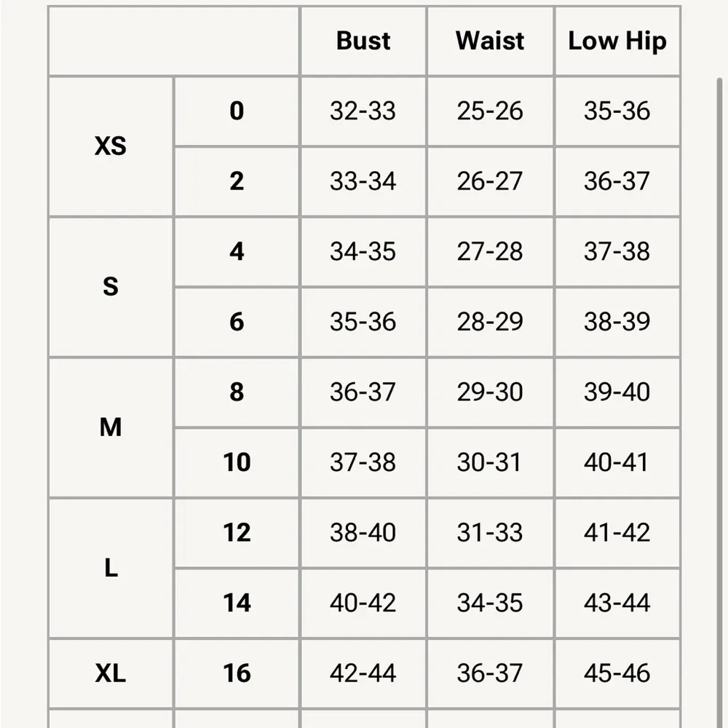Click numeric size 14 cell
This screenshot has width=728, height=728.
coord(237,603)
